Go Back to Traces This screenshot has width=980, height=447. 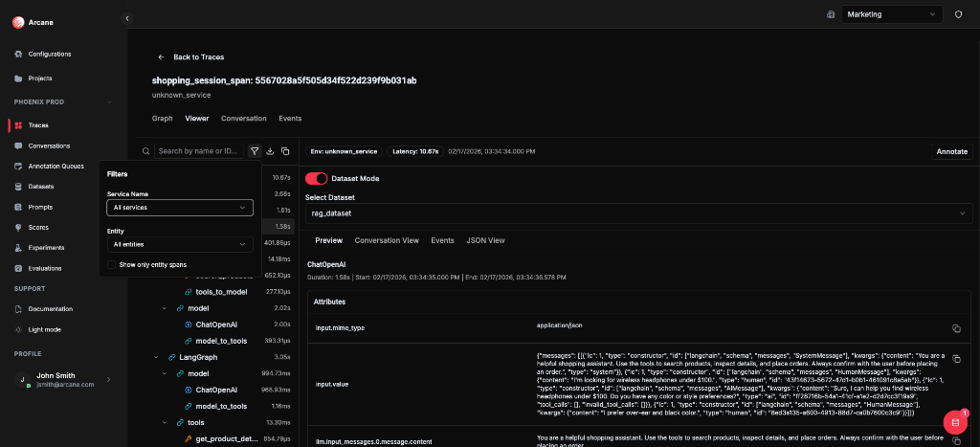[x=192, y=57]
